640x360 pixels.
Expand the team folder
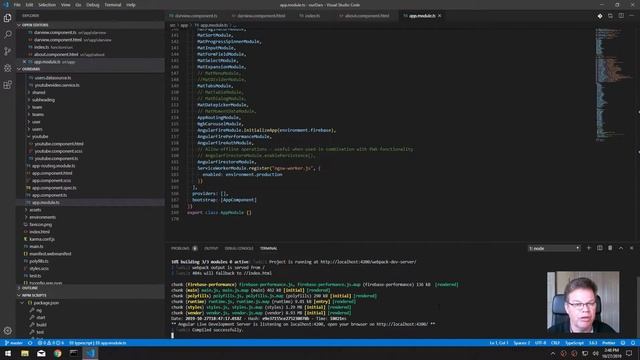[x=37, y=107]
